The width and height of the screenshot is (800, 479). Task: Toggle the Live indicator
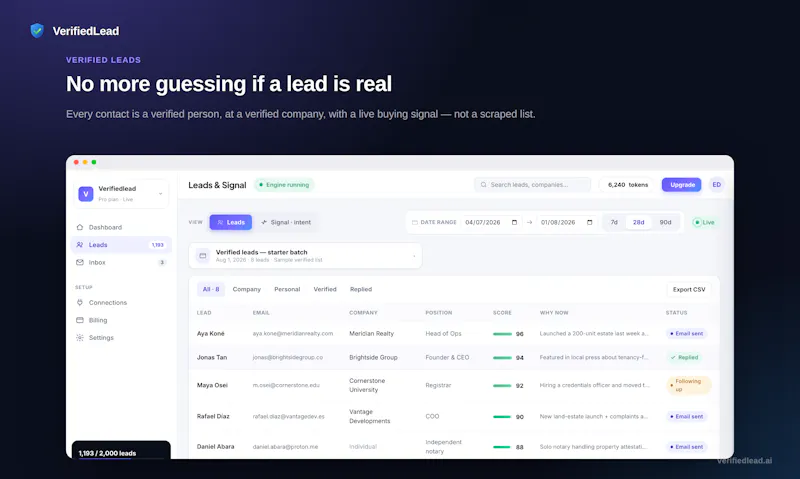[704, 222]
